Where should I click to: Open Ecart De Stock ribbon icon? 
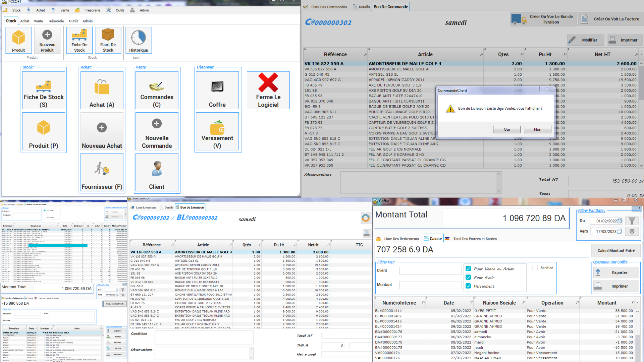(108, 35)
